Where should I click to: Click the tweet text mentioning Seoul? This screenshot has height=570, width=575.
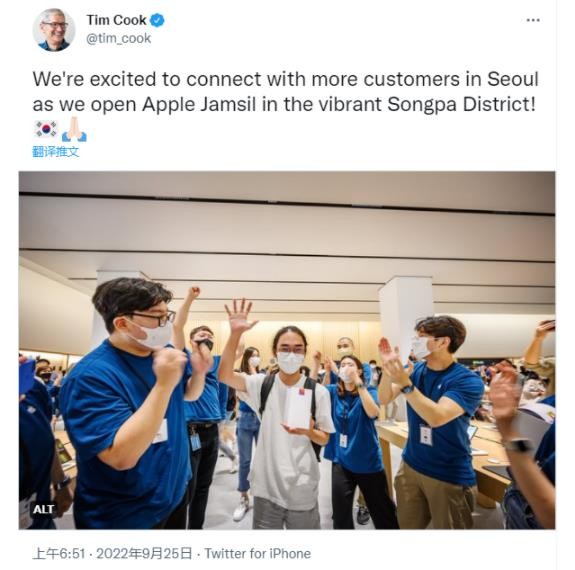click(285, 92)
